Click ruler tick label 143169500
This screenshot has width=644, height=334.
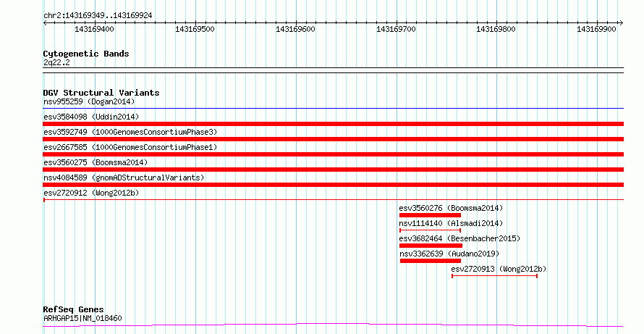[x=195, y=29]
